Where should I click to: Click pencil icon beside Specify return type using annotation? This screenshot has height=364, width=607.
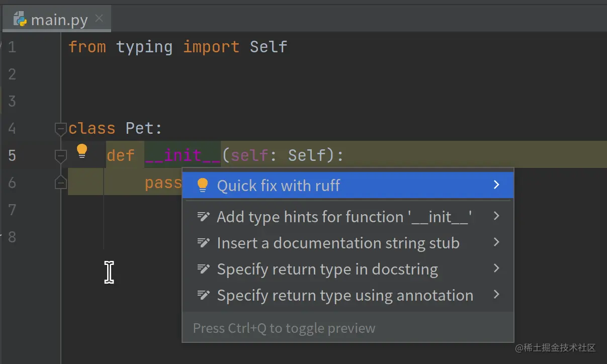click(203, 295)
